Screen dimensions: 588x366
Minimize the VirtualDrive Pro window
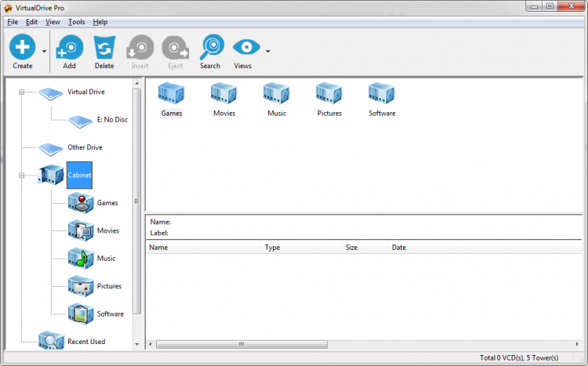pos(535,6)
